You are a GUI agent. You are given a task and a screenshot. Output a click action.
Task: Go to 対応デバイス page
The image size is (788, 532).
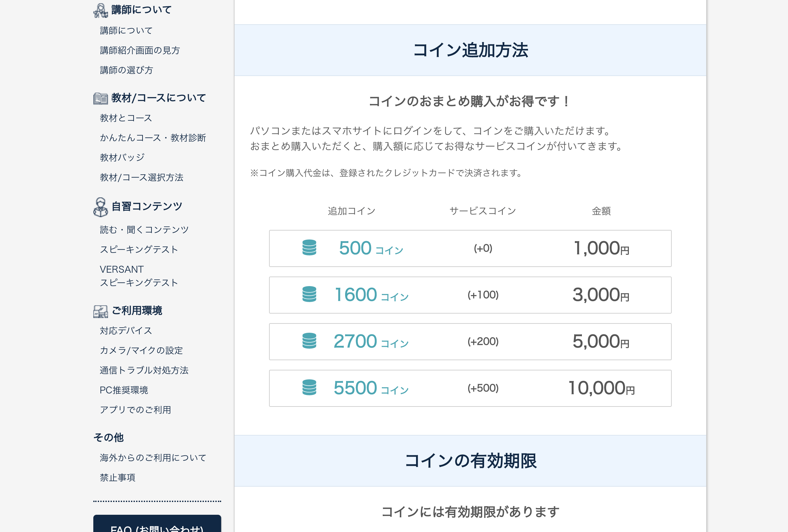pyautogui.click(x=126, y=331)
